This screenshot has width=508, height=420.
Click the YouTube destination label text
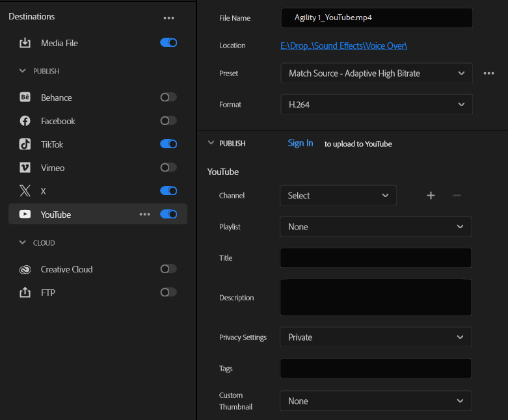[x=56, y=215]
